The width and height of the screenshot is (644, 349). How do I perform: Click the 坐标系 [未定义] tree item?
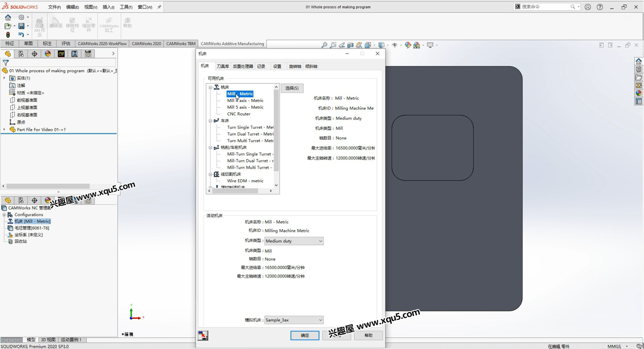28,235
